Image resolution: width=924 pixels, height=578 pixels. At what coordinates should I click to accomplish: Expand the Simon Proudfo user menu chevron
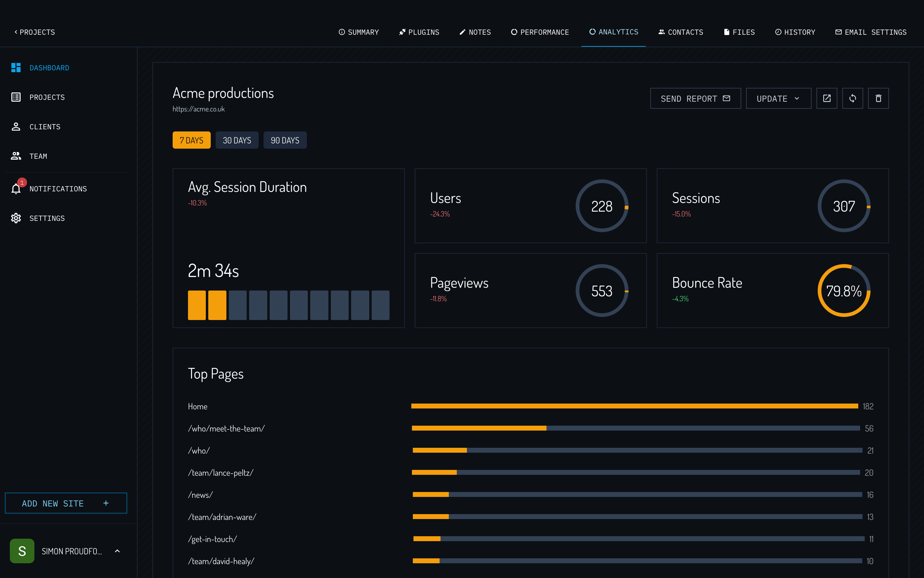tap(117, 551)
